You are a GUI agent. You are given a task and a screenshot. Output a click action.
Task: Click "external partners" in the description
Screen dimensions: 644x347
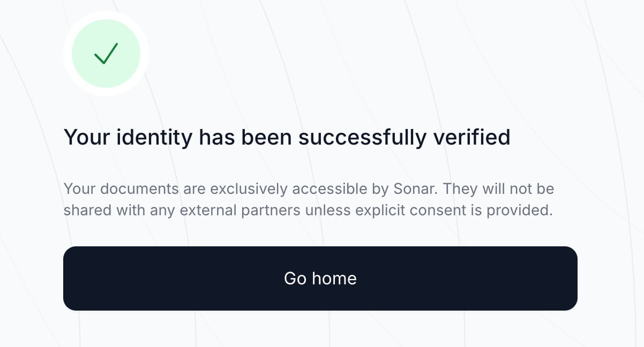point(240,210)
